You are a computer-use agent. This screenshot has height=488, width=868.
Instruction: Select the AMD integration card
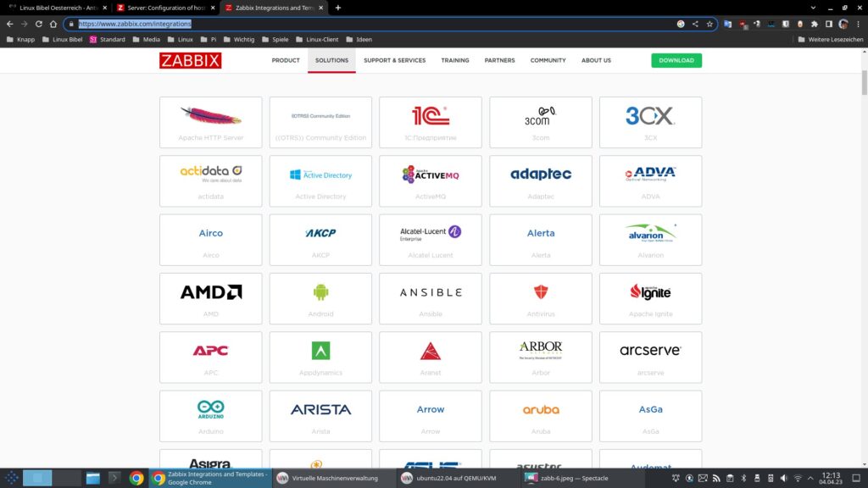tap(210, 298)
